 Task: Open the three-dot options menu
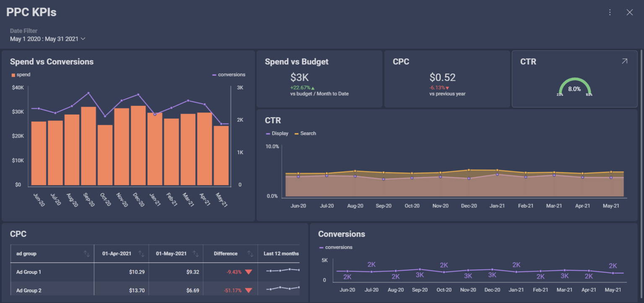[x=610, y=12]
